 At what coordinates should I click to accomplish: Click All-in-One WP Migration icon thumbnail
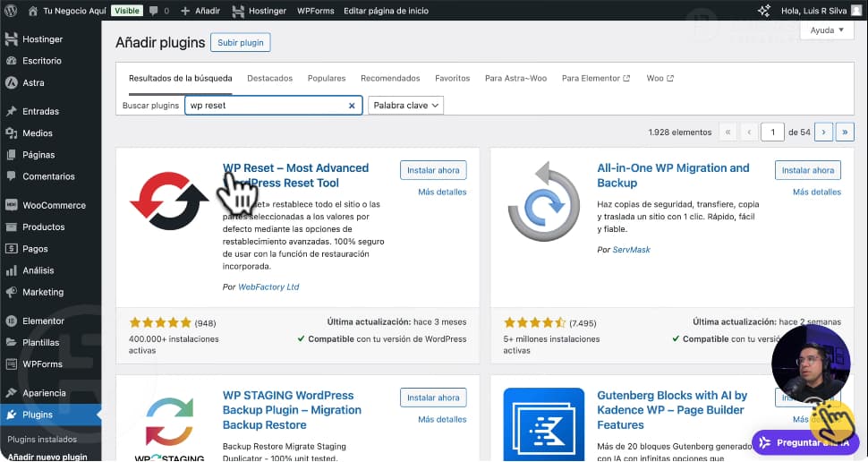click(x=543, y=201)
